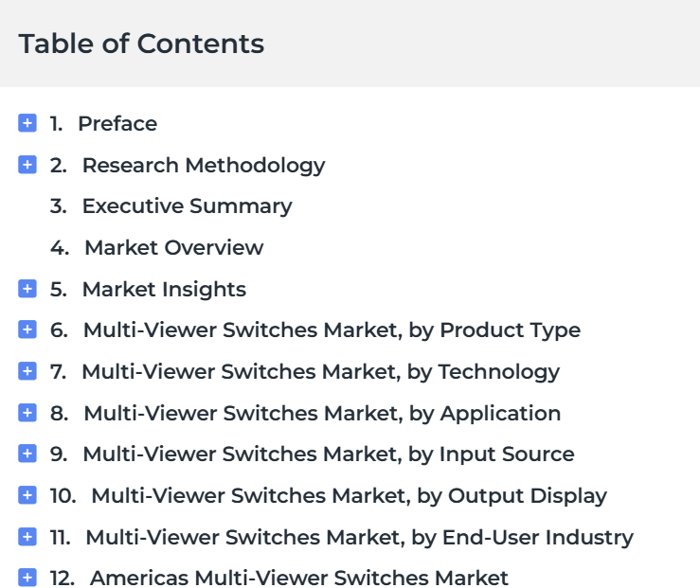Screen dimensions: 700x588
Task: Expand the by End-User Industry section icon
Action: click(27, 537)
